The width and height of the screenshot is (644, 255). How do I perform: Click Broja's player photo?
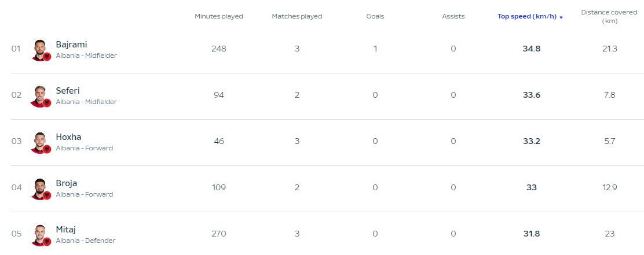pyautogui.click(x=39, y=189)
